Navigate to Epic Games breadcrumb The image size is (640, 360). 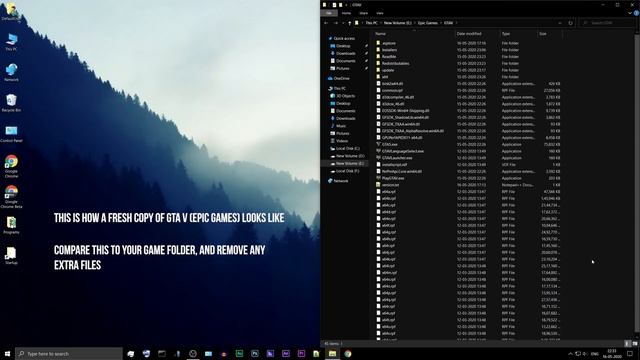(428, 23)
